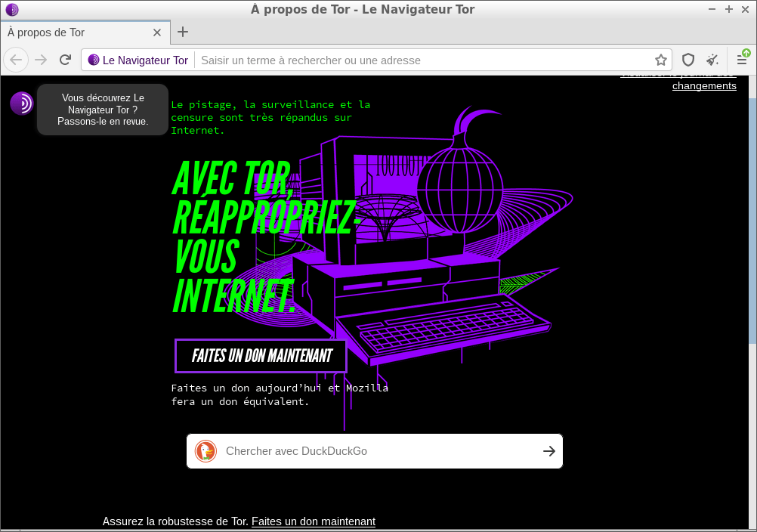Screen dimensions: 757x532
Task: Select the À propos de Tor tab
Action: [85, 32]
